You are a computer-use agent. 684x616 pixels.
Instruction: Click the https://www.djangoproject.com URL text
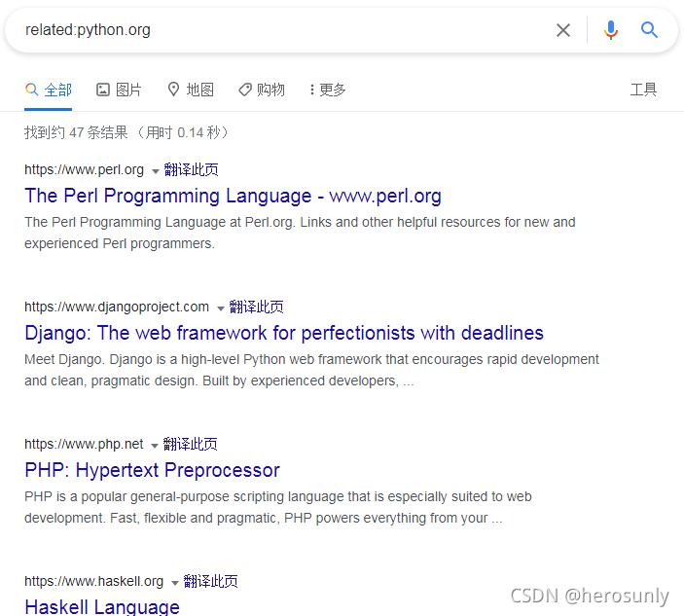click(117, 308)
